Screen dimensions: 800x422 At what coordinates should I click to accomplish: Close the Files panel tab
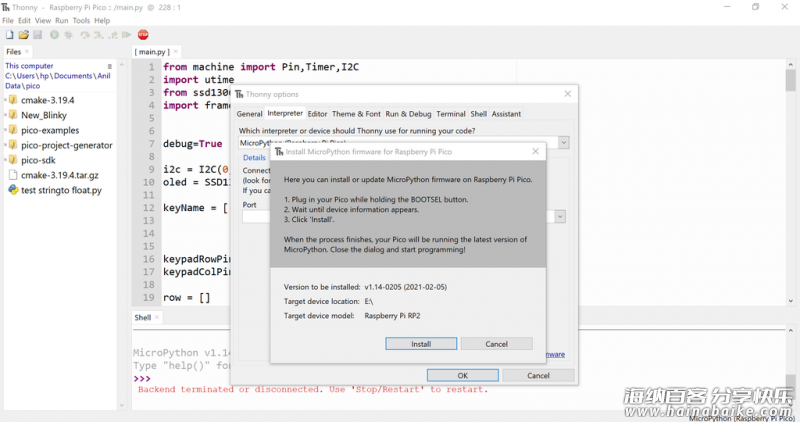point(27,52)
